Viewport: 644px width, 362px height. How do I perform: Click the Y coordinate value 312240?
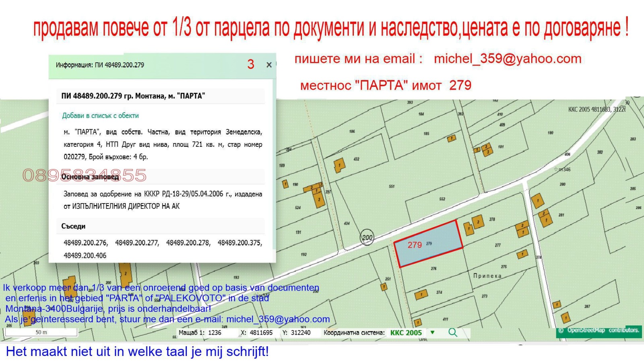tap(300, 333)
